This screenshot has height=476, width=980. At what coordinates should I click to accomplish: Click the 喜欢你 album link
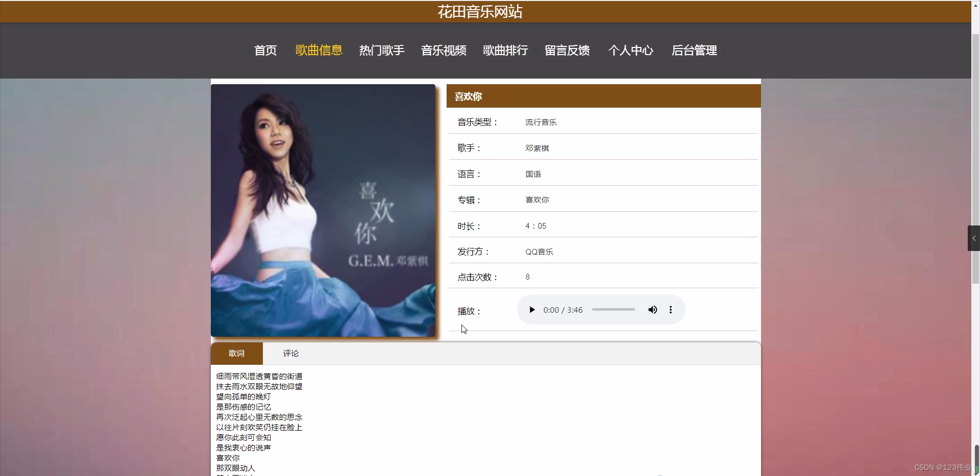(537, 199)
